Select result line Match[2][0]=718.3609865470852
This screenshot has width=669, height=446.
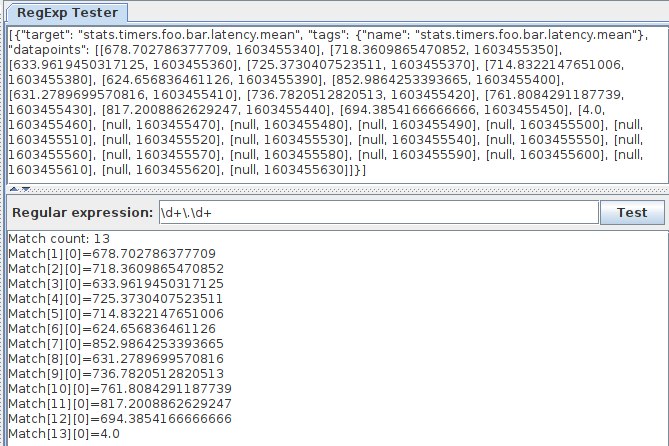(x=116, y=269)
